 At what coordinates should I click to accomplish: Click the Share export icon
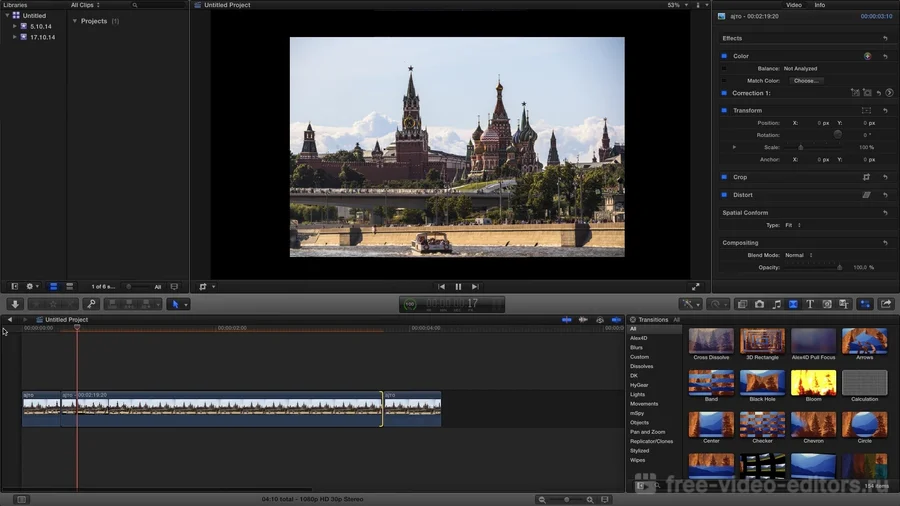click(886, 304)
